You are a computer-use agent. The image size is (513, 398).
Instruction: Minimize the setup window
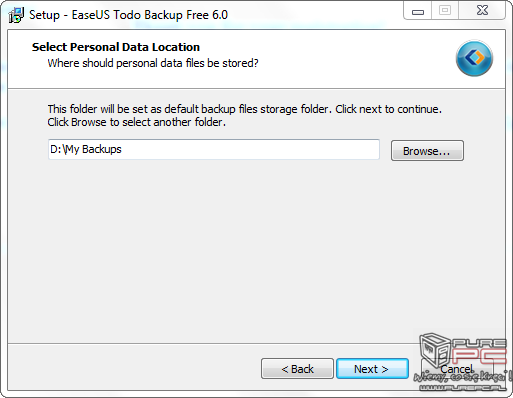418,11
